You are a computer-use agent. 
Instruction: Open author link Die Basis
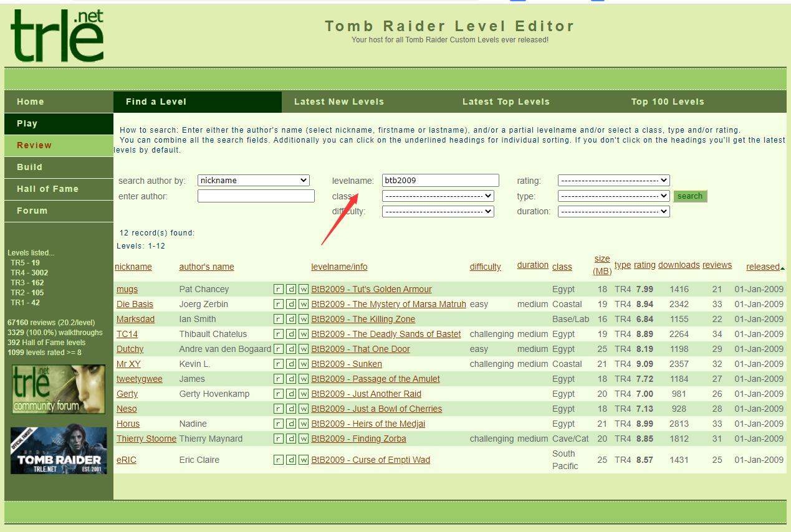(135, 304)
